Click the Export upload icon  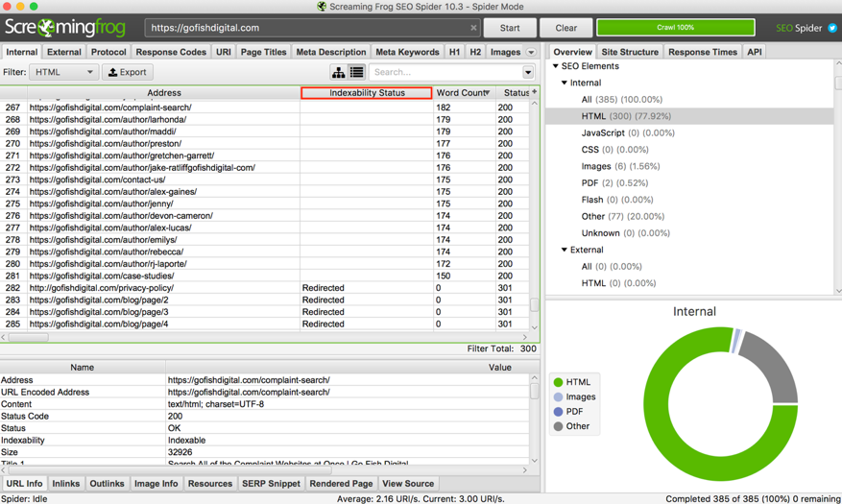(x=112, y=72)
